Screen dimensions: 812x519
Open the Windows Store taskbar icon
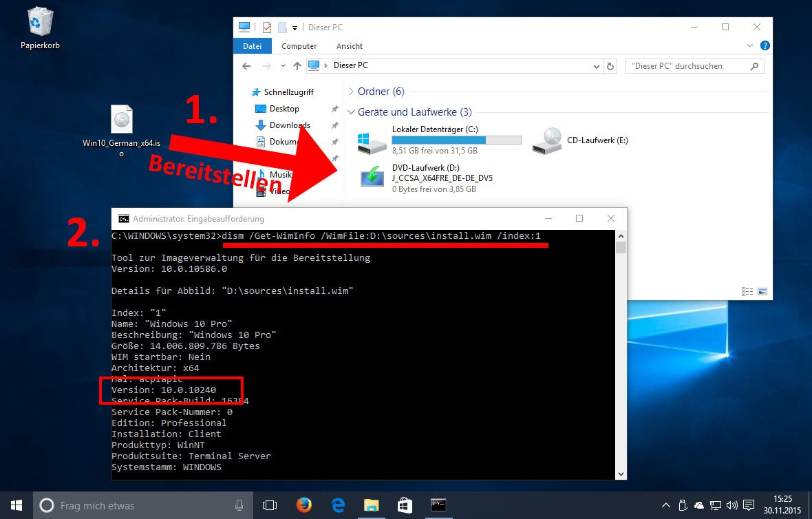click(405, 505)
